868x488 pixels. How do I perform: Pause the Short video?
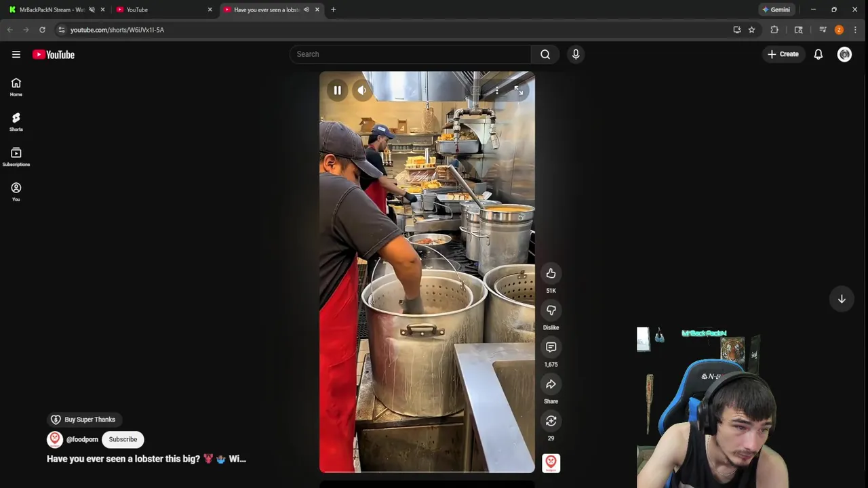pos(337,90)
